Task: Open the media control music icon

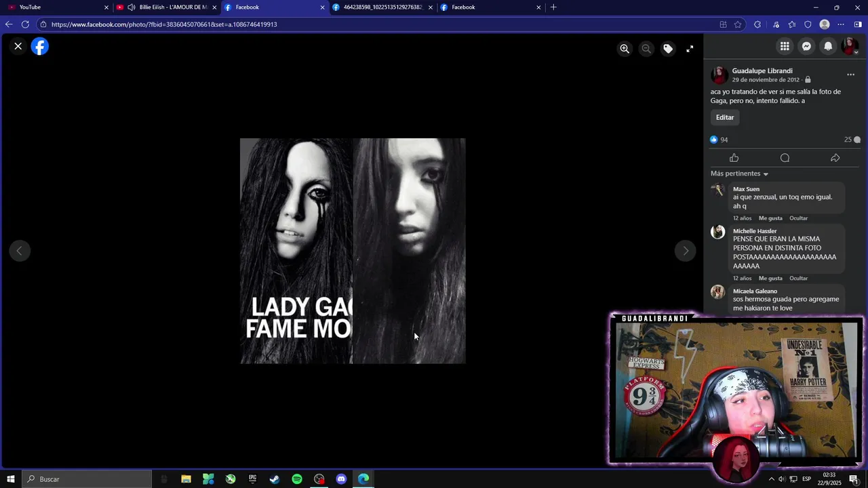Action: tap(776, 24)
